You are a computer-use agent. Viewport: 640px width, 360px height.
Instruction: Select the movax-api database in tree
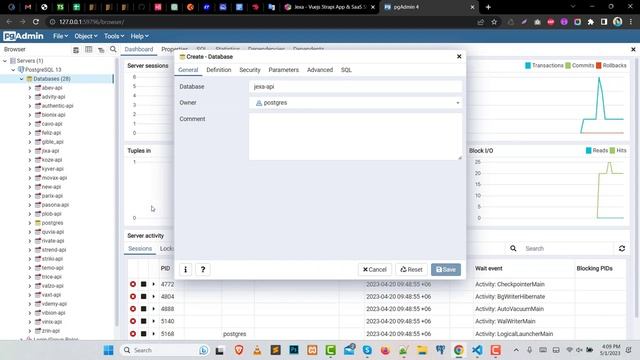(54, 178)
